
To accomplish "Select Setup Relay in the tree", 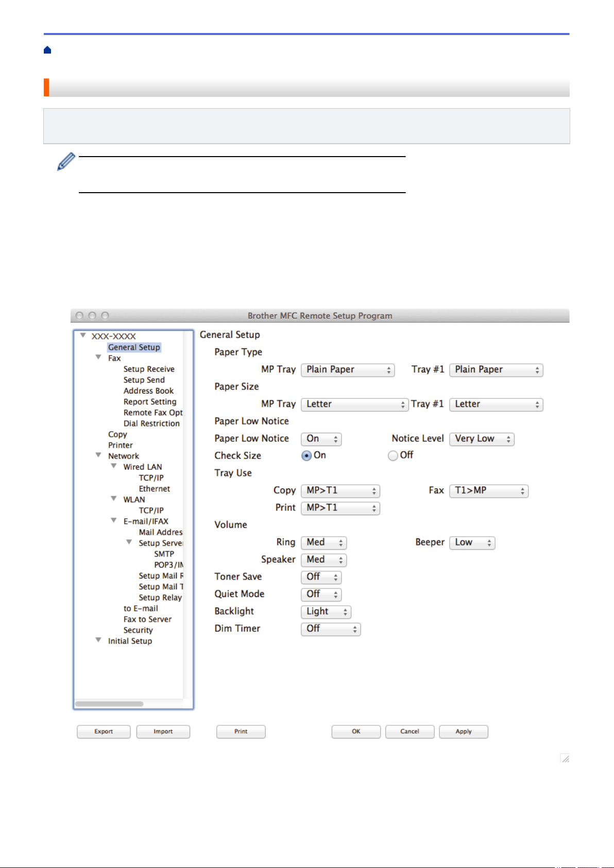I will pos(160,598).
